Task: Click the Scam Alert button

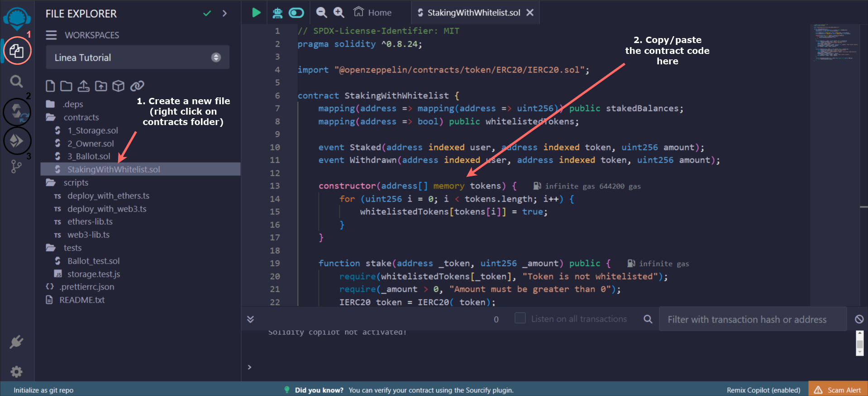Action: pos(838,390)
